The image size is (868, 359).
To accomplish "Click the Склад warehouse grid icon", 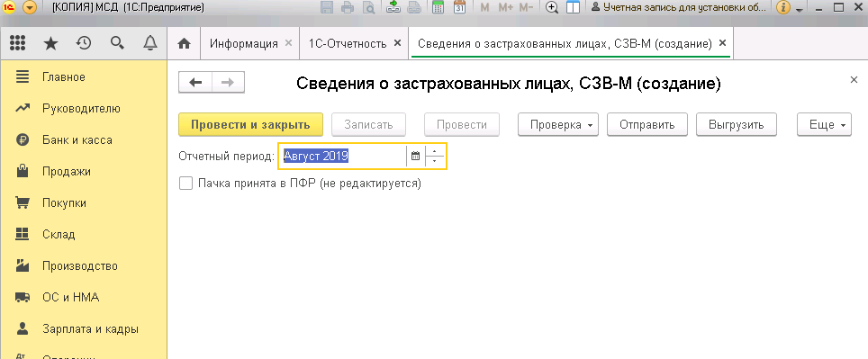I will [23, 235].
